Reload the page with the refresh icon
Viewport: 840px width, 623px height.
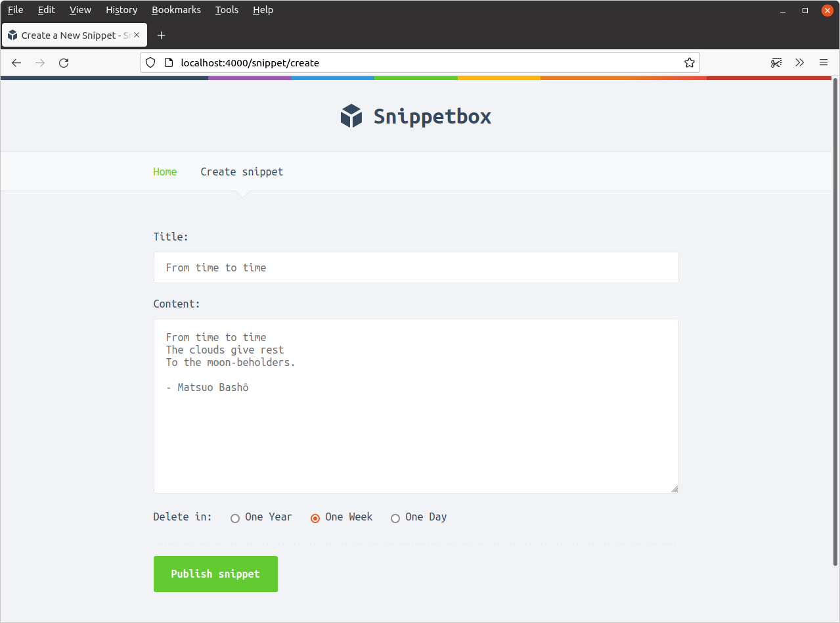(64, 63)
